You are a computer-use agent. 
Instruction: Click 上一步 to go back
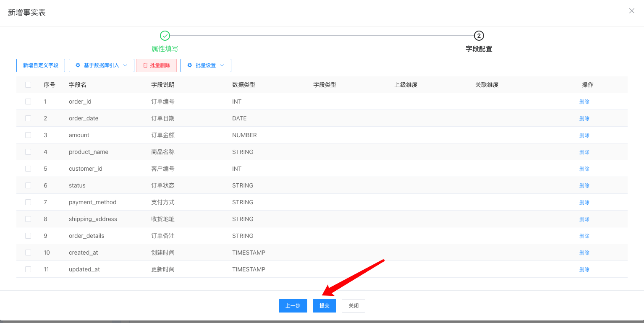click(x=293, y=306)
